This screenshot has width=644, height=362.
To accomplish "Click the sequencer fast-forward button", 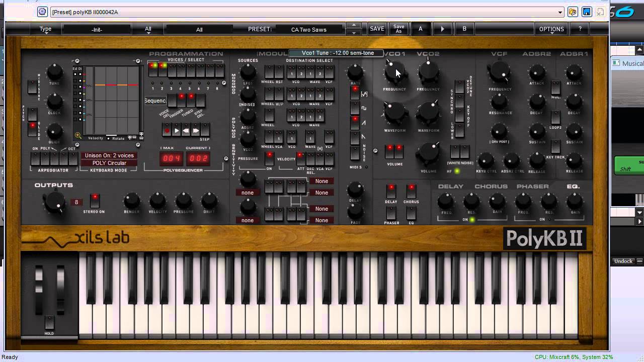I will point(196,131).
